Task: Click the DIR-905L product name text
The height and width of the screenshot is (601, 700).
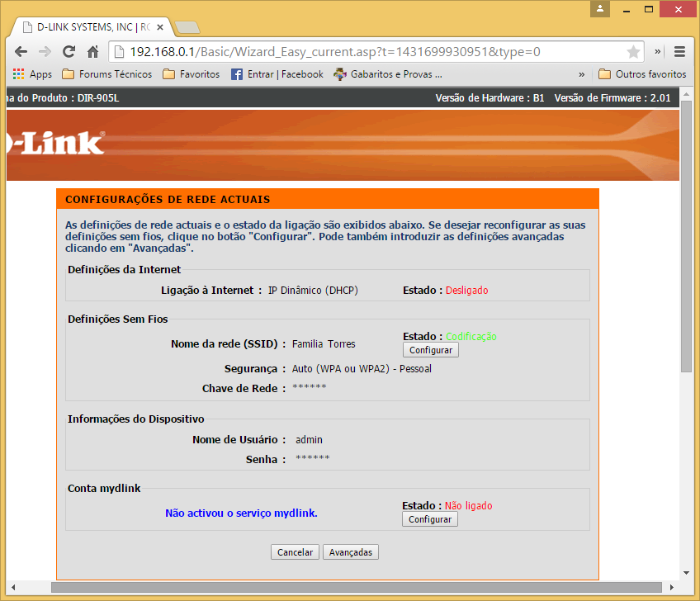Action: click(98, 97)
